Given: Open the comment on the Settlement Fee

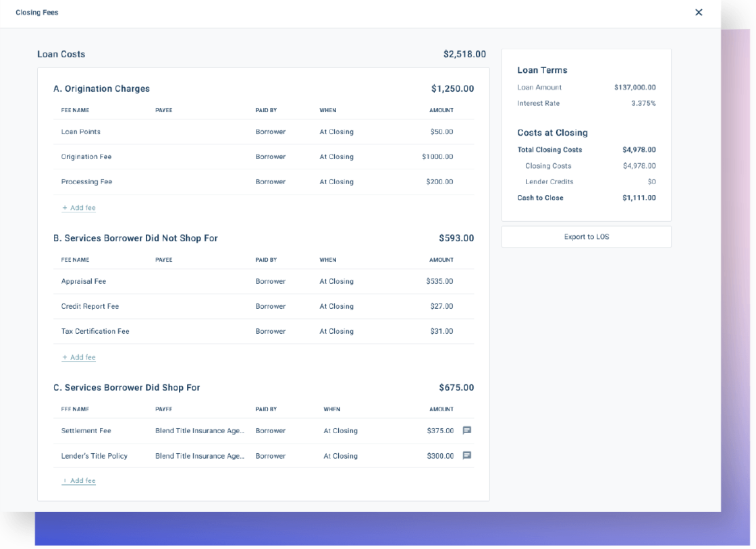Looking at the screenshot, I should pyautogui.click(x=466, y=430).
